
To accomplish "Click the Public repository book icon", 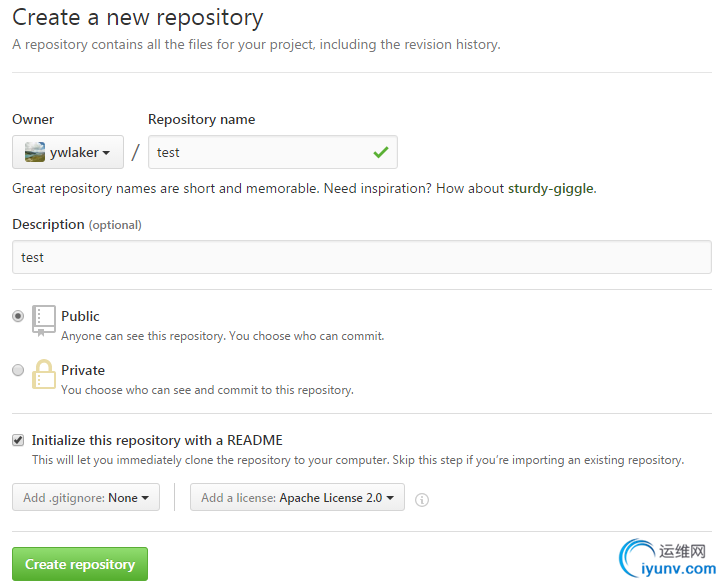I will tap(44, 321).
